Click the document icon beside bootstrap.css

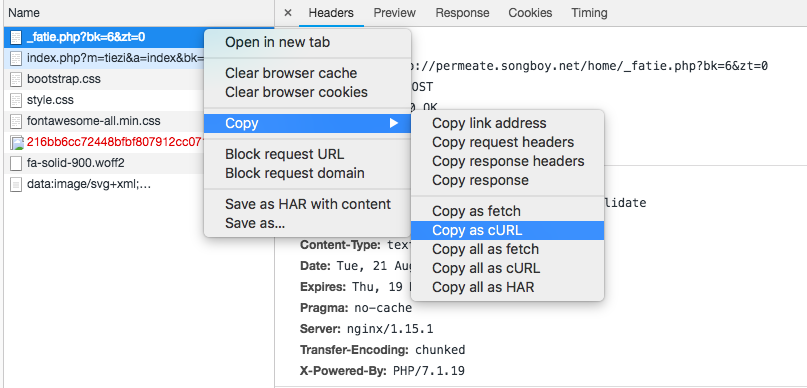click(16, 79)
